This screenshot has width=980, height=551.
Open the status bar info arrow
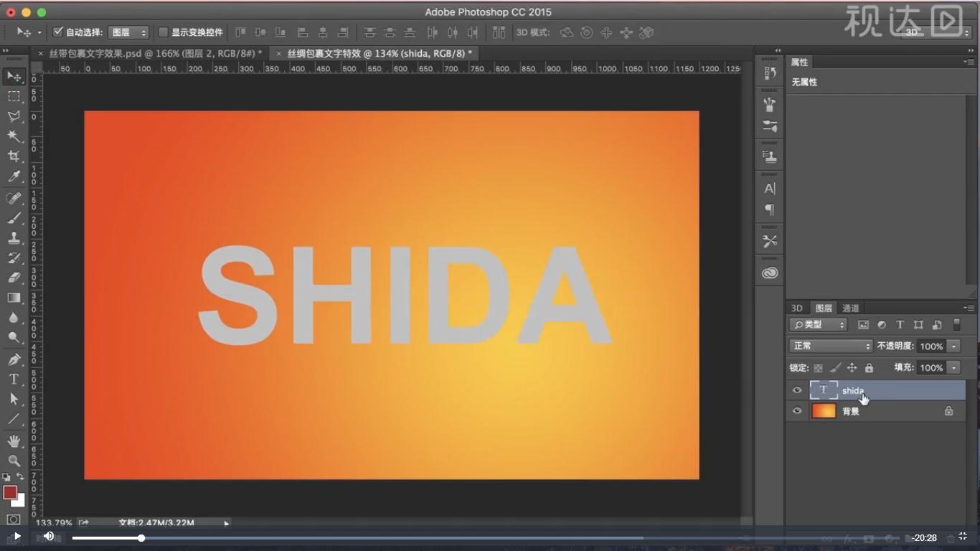[227, 523]
